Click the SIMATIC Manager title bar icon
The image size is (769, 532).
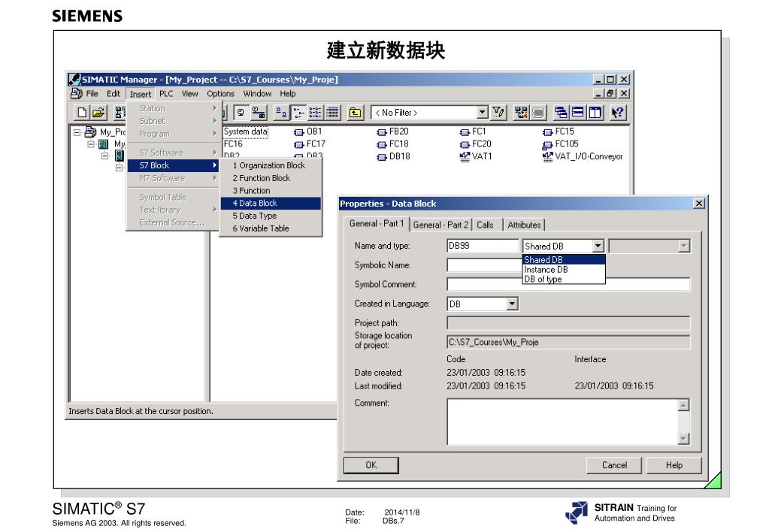point(74,79)
